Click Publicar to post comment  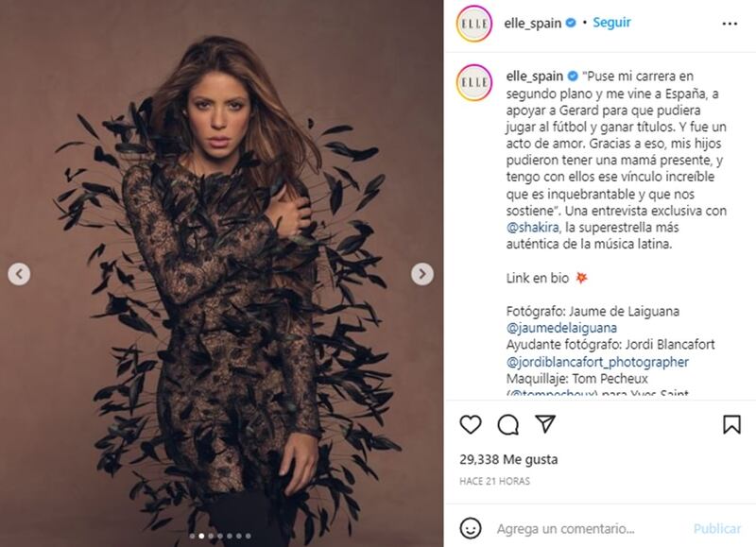[717, 529]
